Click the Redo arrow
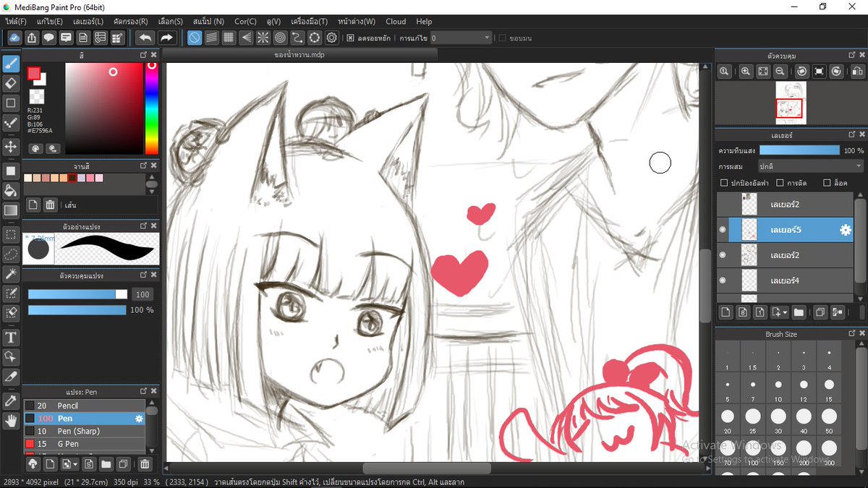The width and height of the screenshot is (868, 488). click(166, 38)
